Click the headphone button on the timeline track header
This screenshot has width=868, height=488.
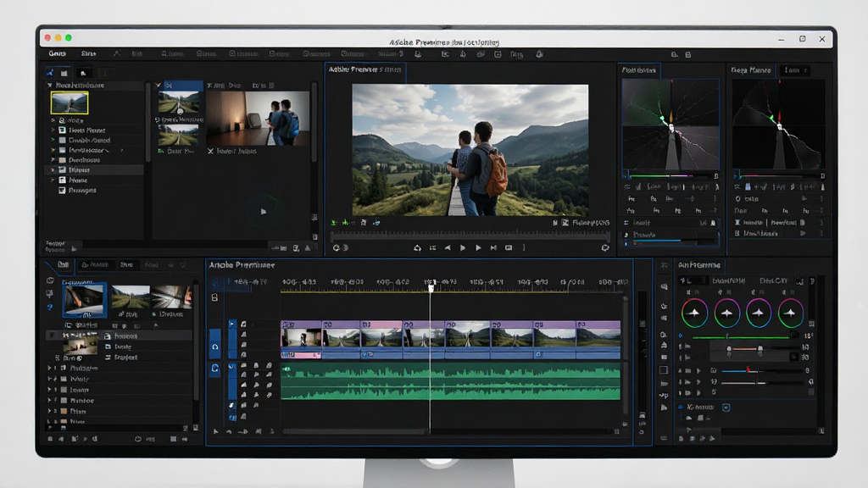point(215,347)
